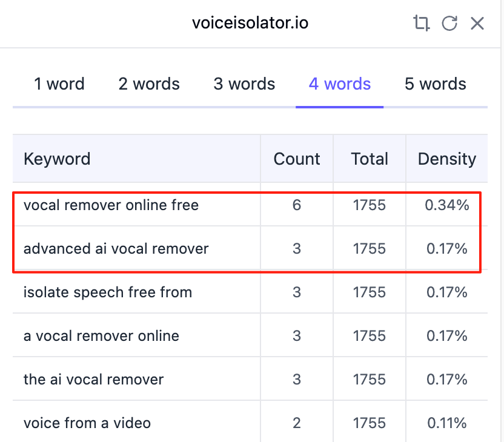Click the 'voice from a video' keyword

coord(87,423)
